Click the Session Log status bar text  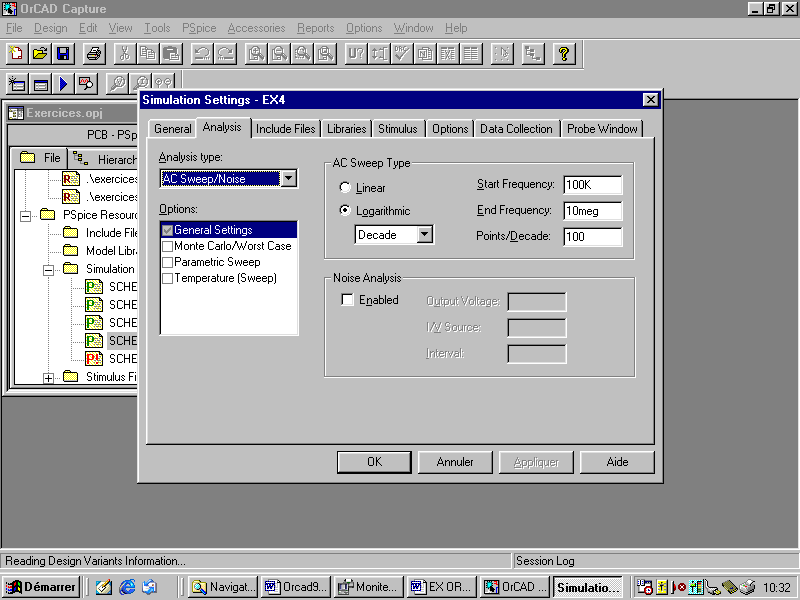click(545, 561)
